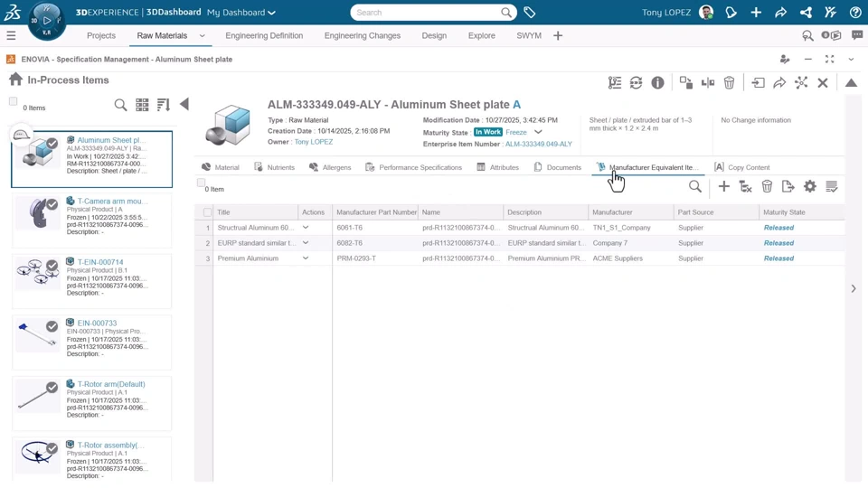Show item information icon

[x=657, y=83]
